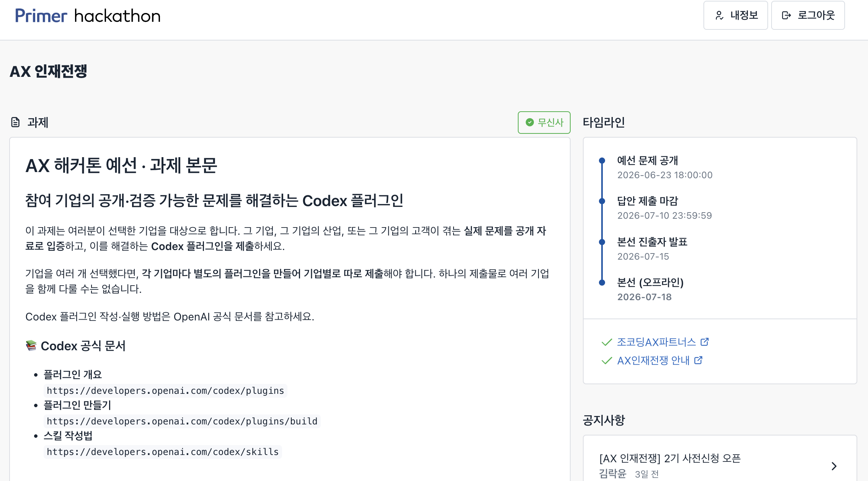Click the 본선 진출자 발표 timeline marker dot
The width and height of the screenshot is (868, 481).
[x=602, y=242]
